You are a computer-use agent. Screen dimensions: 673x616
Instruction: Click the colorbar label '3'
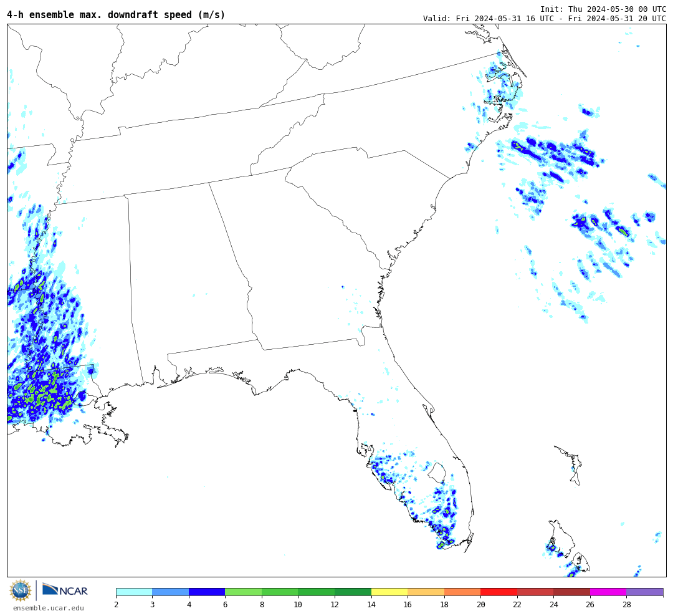coord(153,604)
